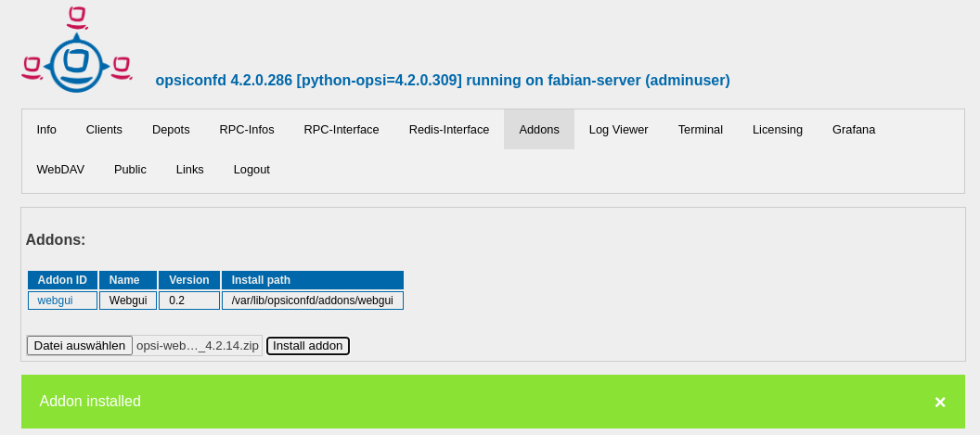Open the Grafana tab
The height and width of the screenshot is (435, 980).
click(x=854, y=130)
